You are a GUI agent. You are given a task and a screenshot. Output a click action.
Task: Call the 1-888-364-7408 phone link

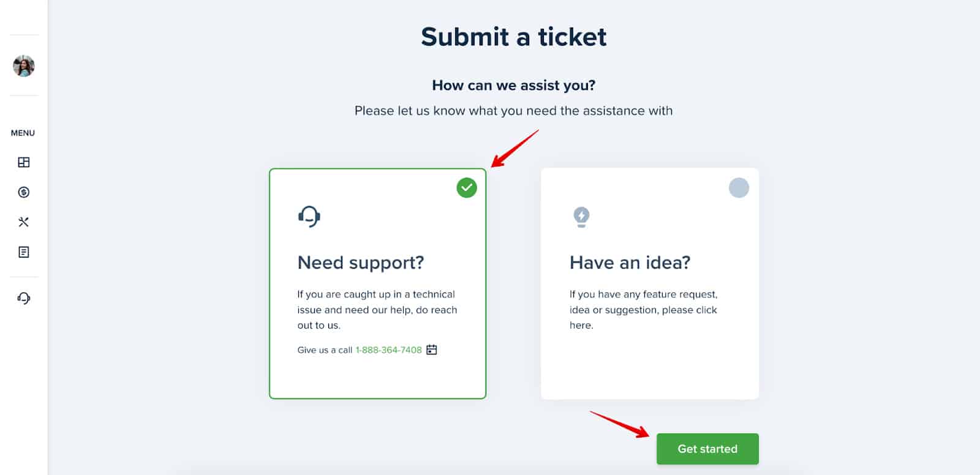tap(388, 350)
